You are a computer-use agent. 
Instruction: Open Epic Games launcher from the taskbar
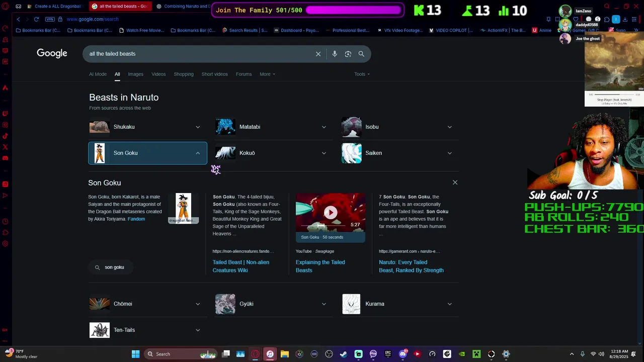click(388, 354)
